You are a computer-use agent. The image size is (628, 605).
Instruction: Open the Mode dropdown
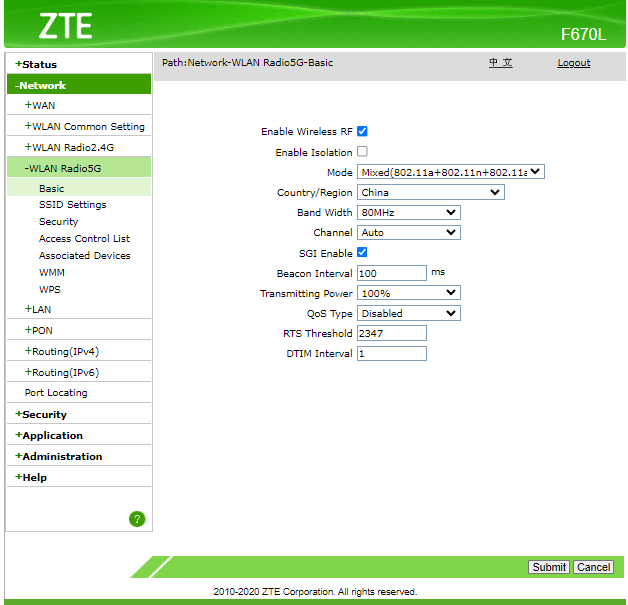click(x=450, y=172)
